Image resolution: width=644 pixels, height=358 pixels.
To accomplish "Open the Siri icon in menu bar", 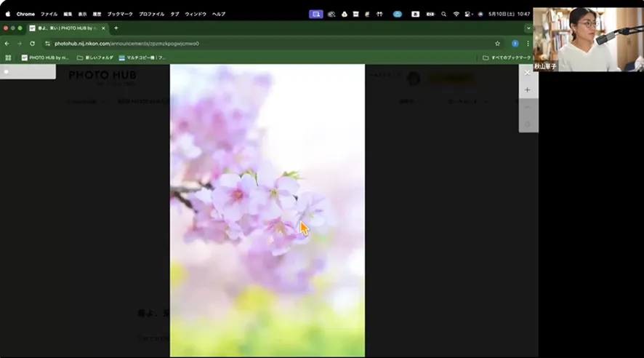I will click(x=480, y=14).
